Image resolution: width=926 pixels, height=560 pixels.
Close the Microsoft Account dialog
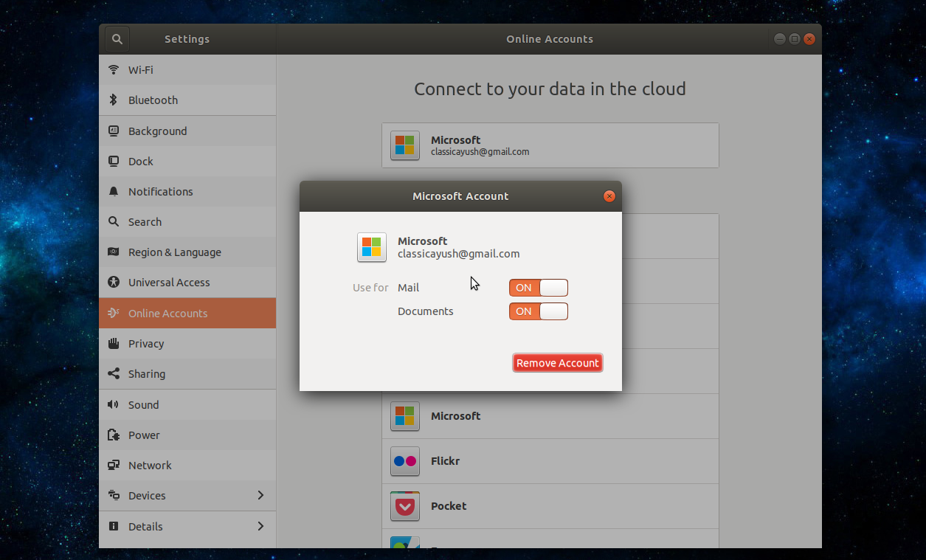coord(609,196)
